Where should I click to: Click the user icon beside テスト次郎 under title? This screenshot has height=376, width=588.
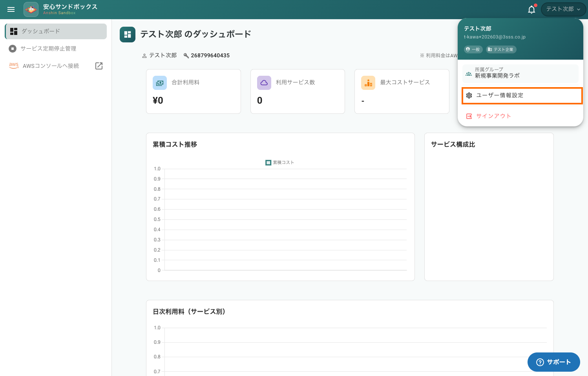pyautogui.click(x=144, y=56)
